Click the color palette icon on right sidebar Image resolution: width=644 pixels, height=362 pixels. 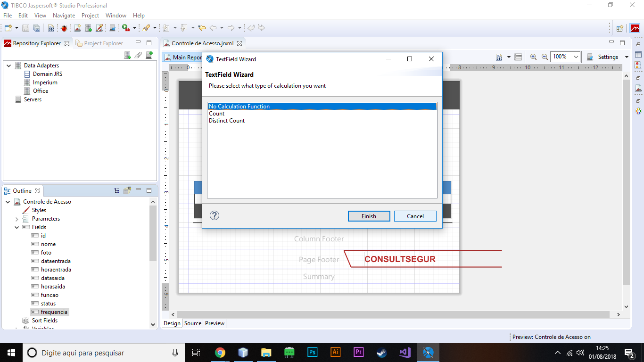(638, 111)
